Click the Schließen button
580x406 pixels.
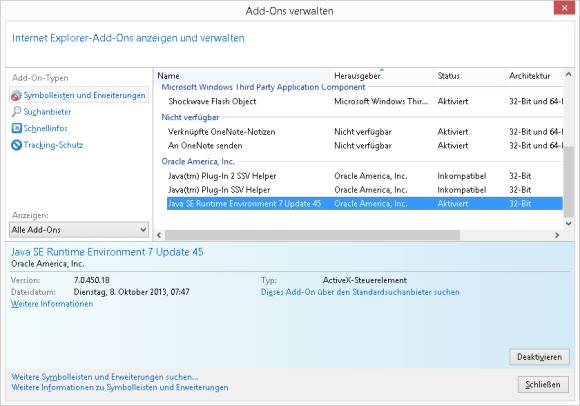click(543, 385)
